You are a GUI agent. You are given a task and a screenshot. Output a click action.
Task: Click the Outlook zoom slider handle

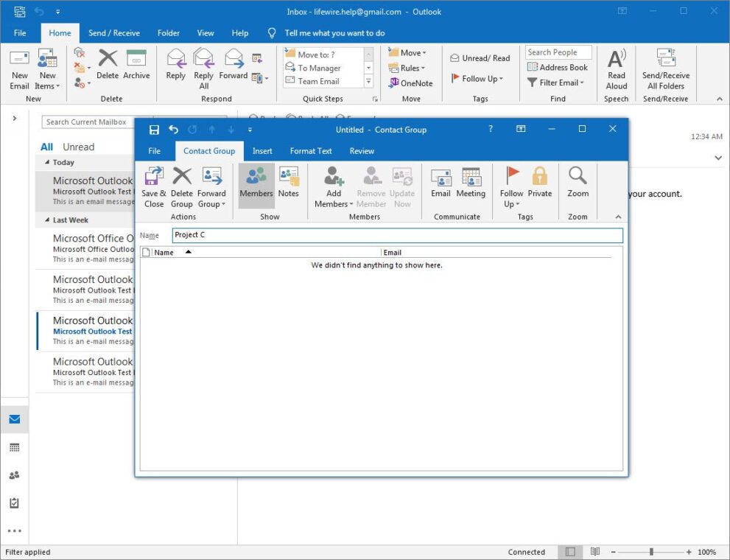click(651, 552)
